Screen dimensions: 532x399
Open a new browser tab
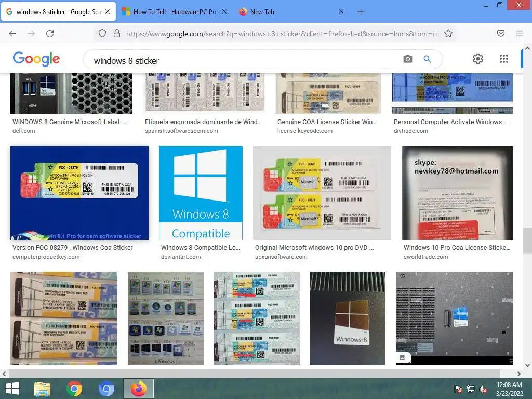[361, 12]
